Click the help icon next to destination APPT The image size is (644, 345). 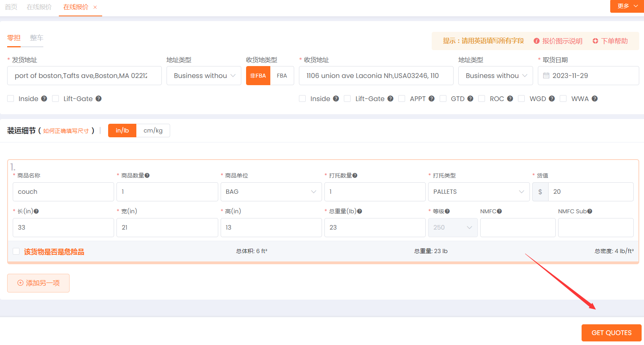431,99
